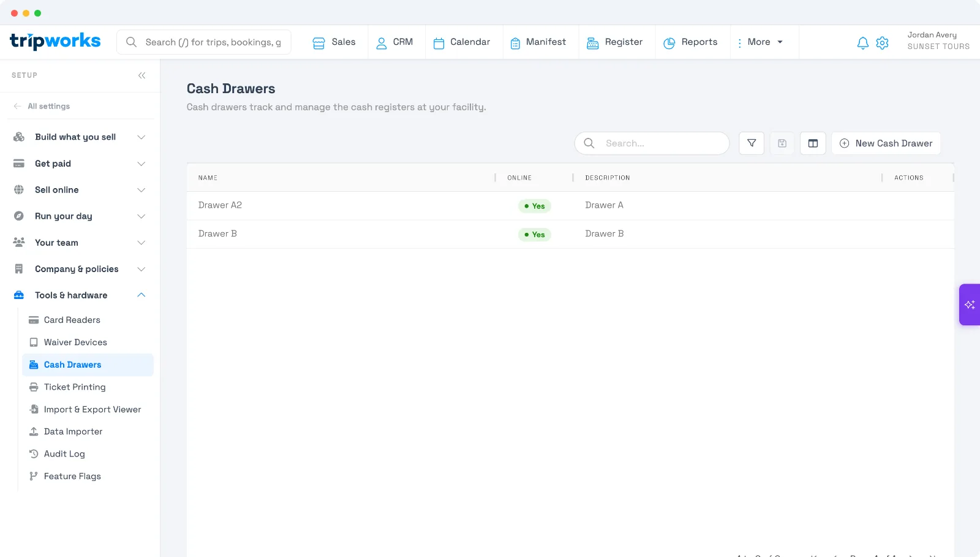Screen dimensions: 980x557
Task: Click the Sell online globe icon
Action: (19, 190)
